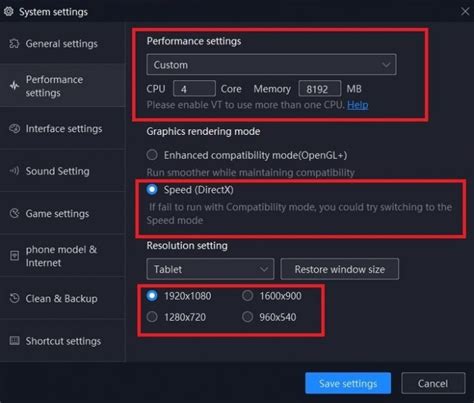Click the Cancel button

point(433,383)
